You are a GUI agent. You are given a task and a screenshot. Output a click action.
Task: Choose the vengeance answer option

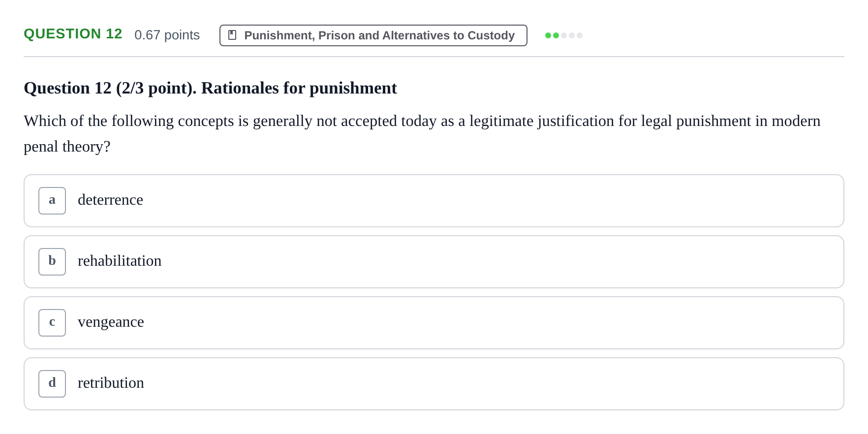tap(434, 323)
